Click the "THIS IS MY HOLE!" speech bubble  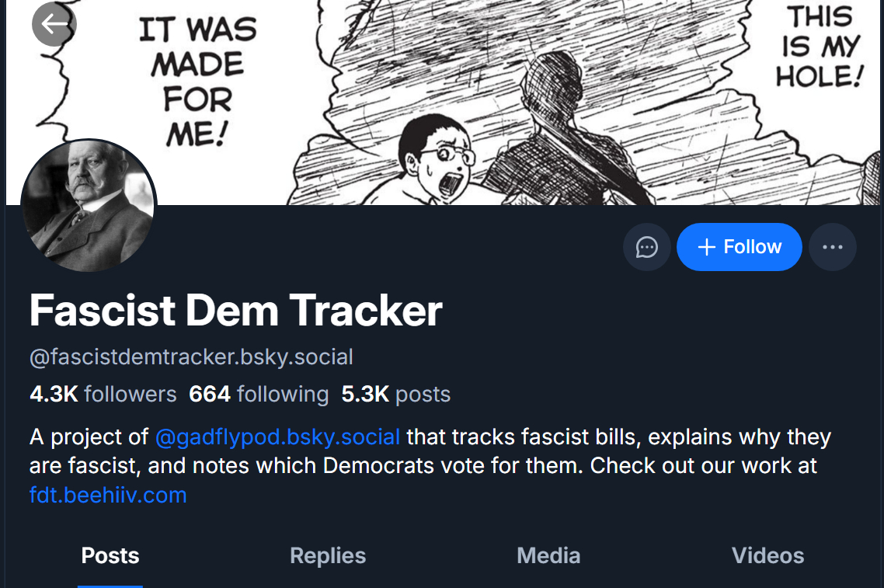(819, 47)
